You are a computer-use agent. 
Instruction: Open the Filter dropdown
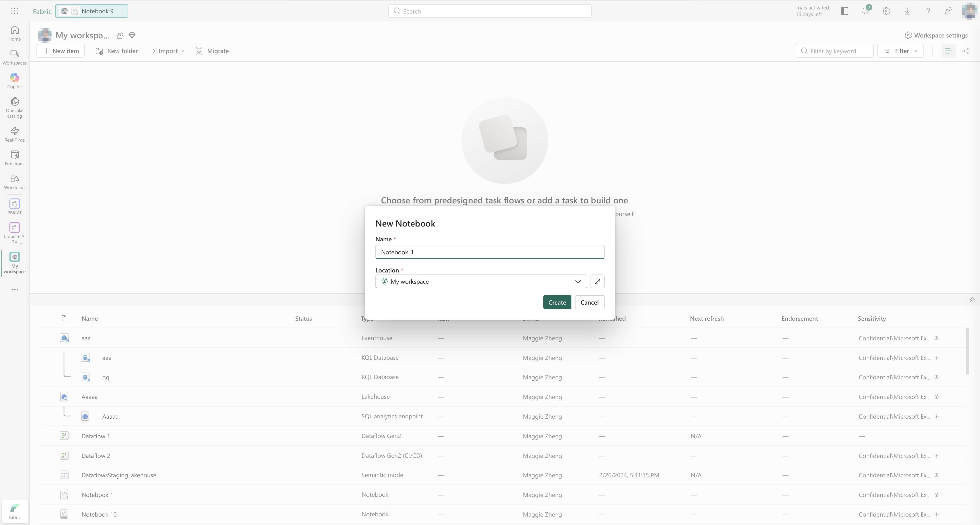[900, 51]
